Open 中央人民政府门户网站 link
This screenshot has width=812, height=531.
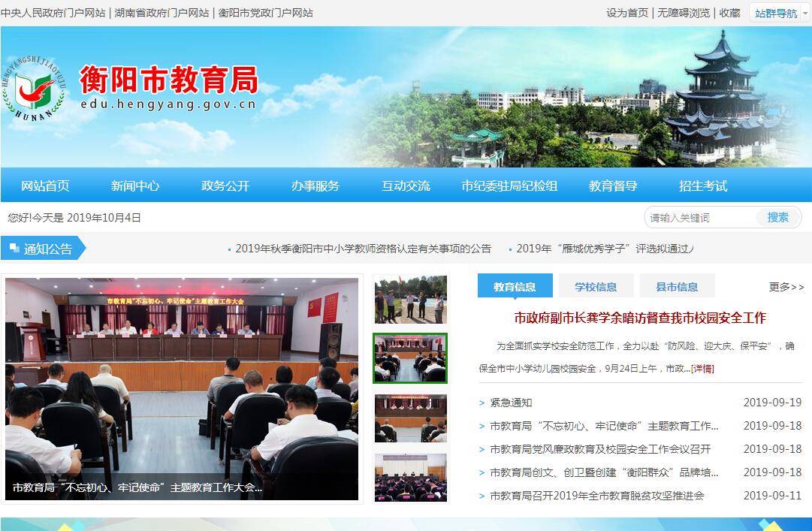coord(53,13)
